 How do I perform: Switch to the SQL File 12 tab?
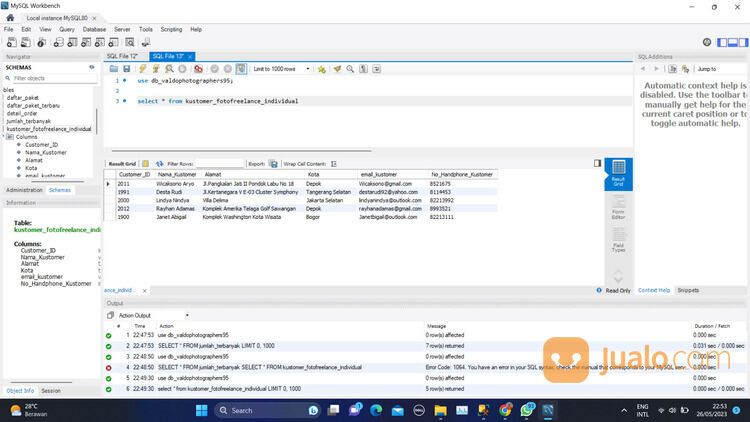click(120, 56)
